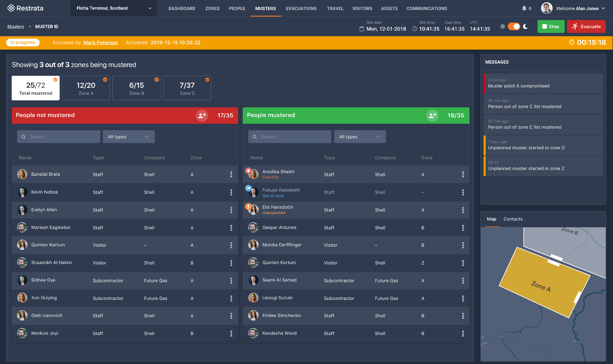Open options menu for Bansilal Brata row
Viewport: 613px width, 364px height.
click(x=231, y=175)
